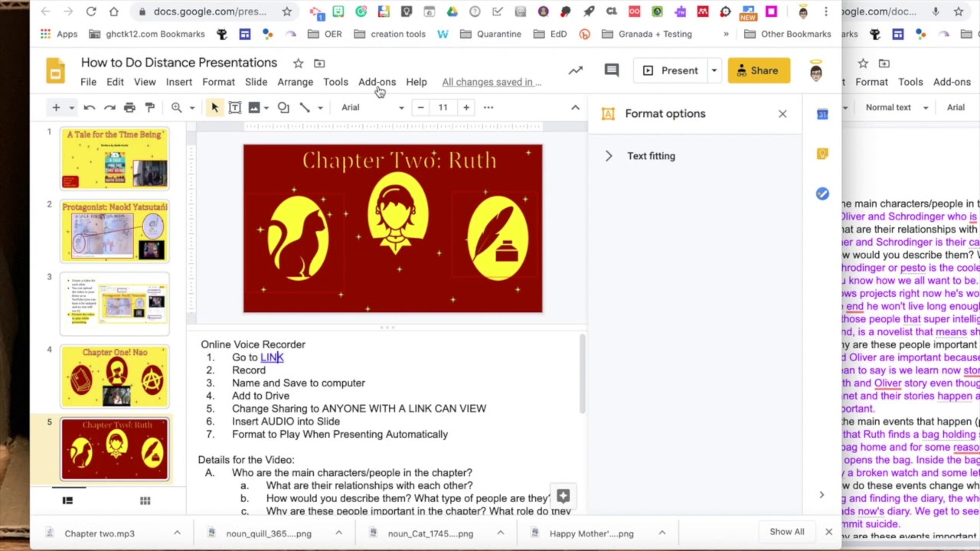Select slide 1 thumbnail 'A Tale for the Time Being'
Image resolution: width=980 pixels, height=551 pixels.
[115, 158]
